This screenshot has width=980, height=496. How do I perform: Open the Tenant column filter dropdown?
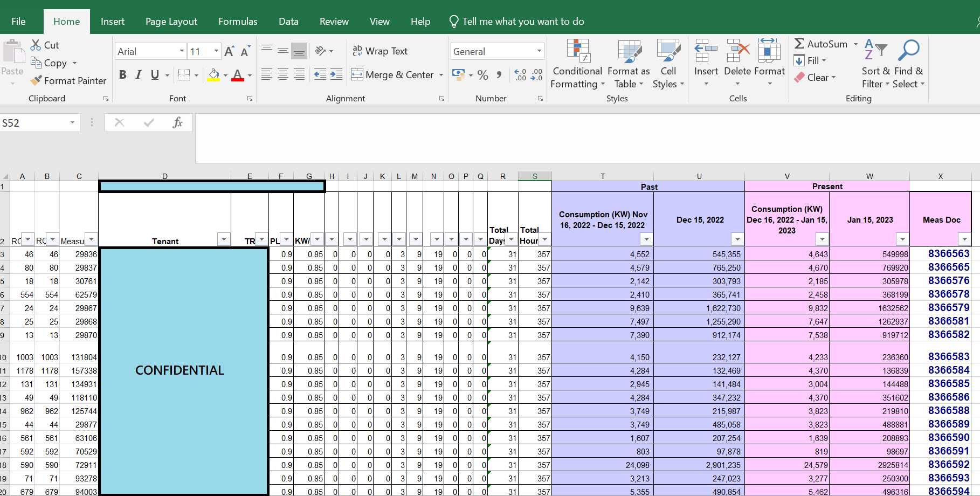click(224, 239)
